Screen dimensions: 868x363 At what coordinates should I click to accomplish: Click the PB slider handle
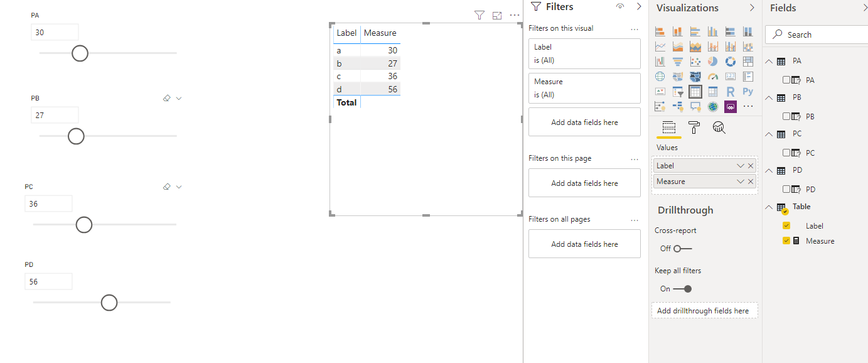(x=76, y=136)
